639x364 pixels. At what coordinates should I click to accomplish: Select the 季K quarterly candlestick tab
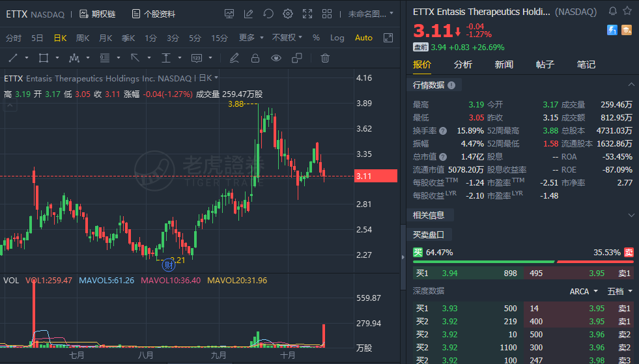click(x=128, y=38)
